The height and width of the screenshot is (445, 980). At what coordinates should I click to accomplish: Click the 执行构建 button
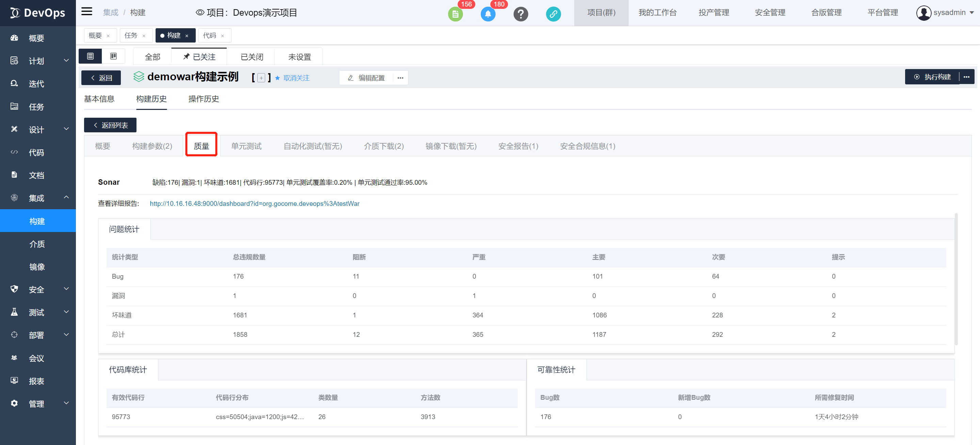coord(932,77)
